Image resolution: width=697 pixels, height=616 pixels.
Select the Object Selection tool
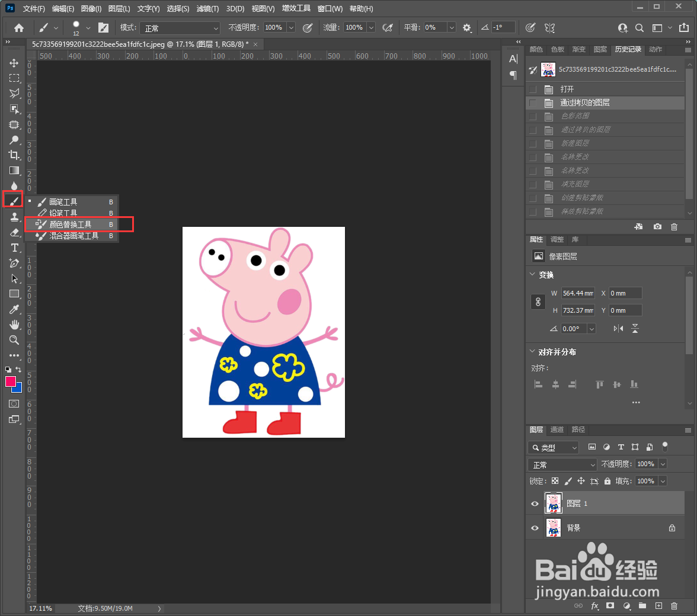pos(14,109)
